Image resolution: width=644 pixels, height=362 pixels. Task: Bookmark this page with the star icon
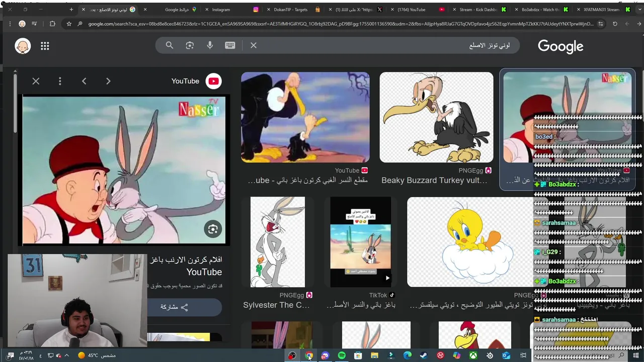pyautogui.click(x=69, y=24)
